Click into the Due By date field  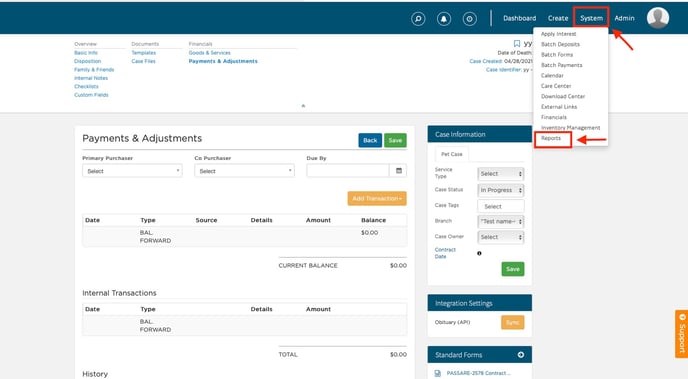[x=348, y=171]
